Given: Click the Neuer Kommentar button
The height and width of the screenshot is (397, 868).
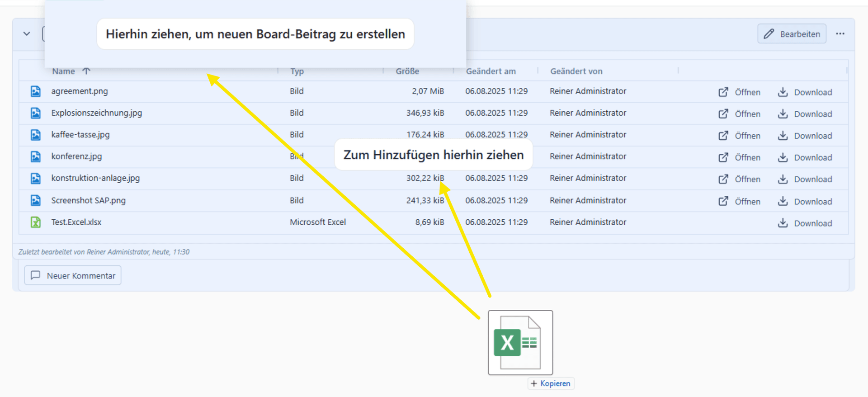Looking at the screenshot, I should (x=73, y=275).
